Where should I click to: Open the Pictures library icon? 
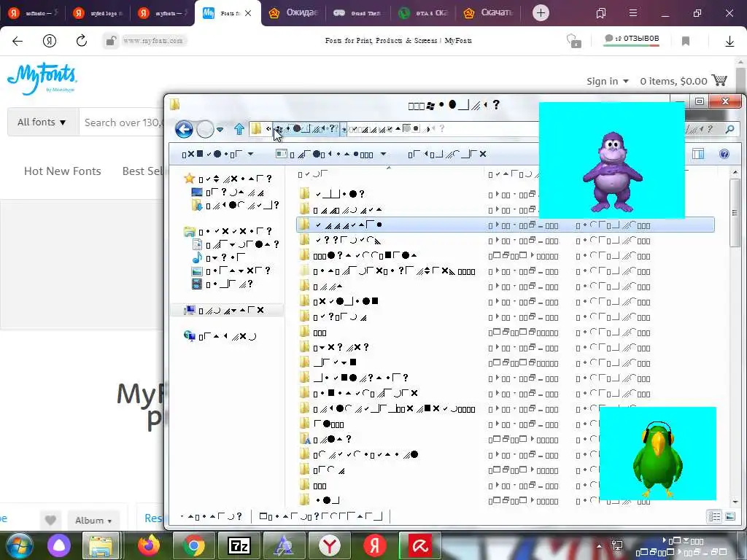coord(197,271)
